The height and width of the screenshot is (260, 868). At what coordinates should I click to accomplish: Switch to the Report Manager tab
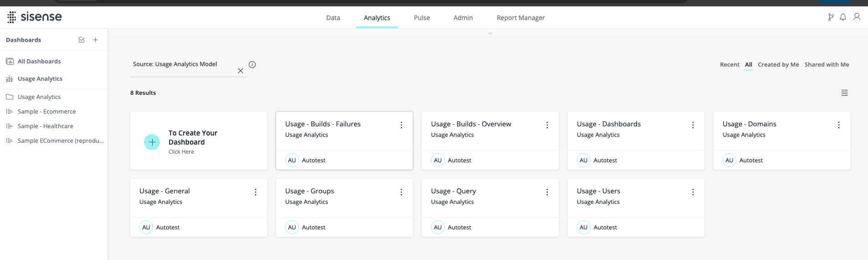pos(520,18)
